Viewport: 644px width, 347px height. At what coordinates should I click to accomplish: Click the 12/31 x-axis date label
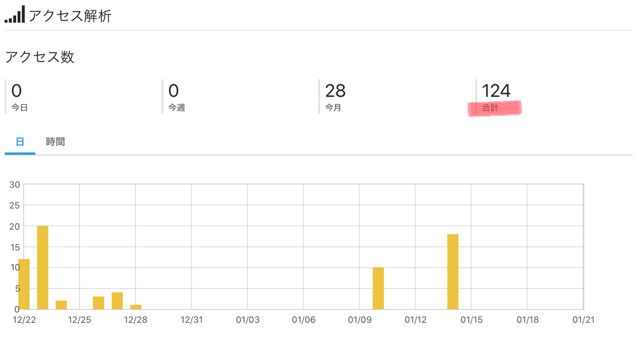point(192,320)
